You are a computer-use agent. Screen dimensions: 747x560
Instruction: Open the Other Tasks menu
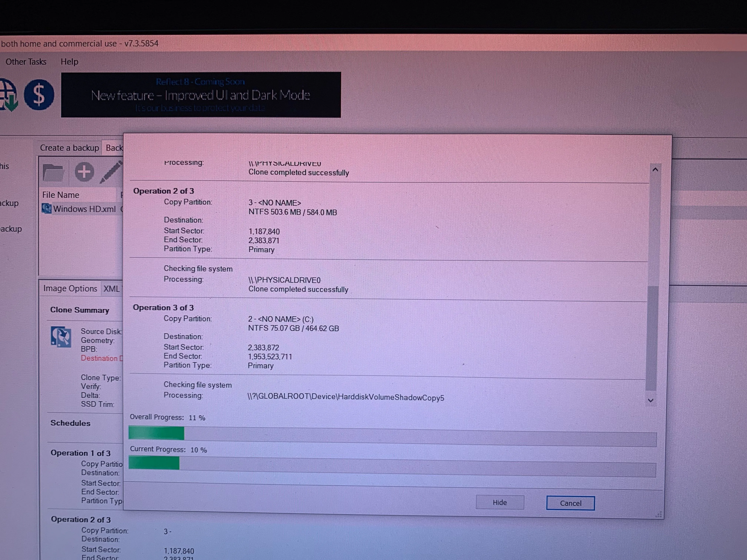pos(26,62)
